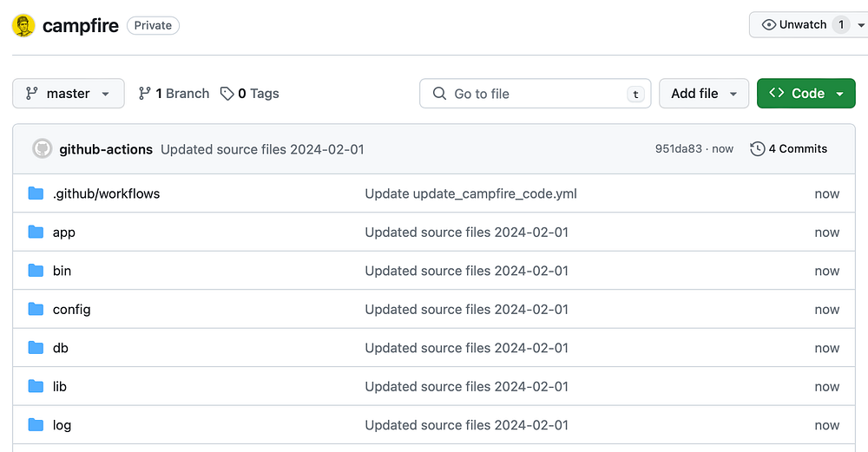Viewport: 868px width, 452px height.
Task: Open commit hash 951da83
Action: pos(678,149)
